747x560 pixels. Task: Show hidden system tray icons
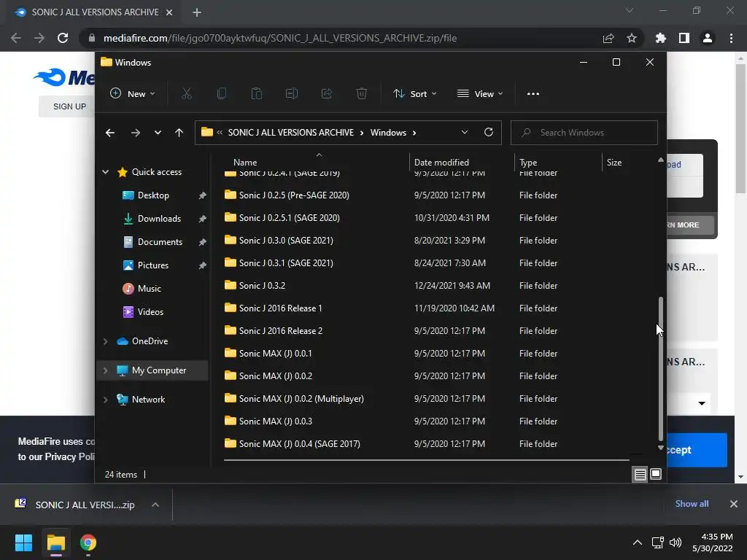637,542
